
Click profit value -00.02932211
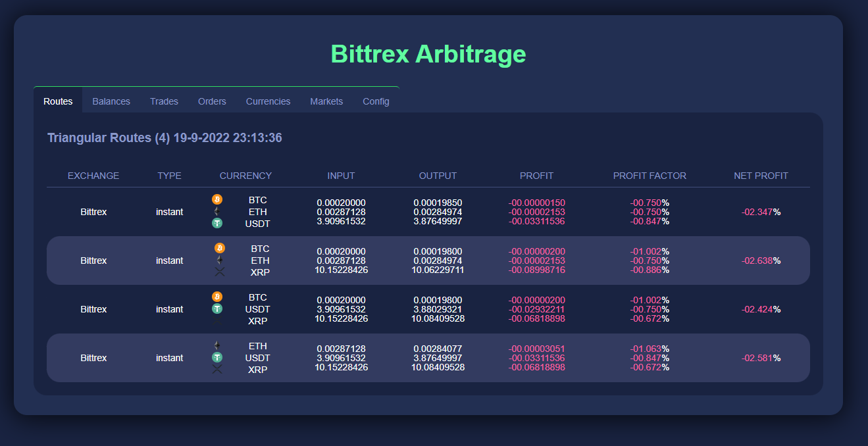[x=536, y=309]
